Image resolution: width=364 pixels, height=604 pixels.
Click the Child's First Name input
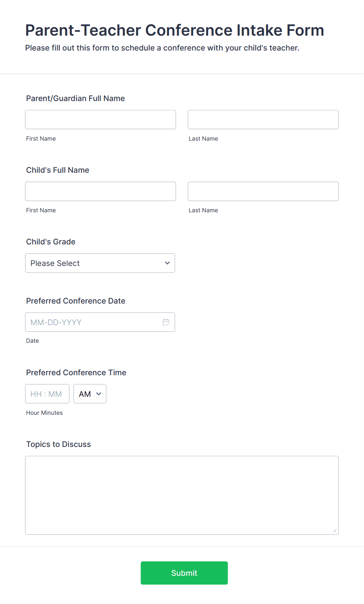tap(101, 191)
